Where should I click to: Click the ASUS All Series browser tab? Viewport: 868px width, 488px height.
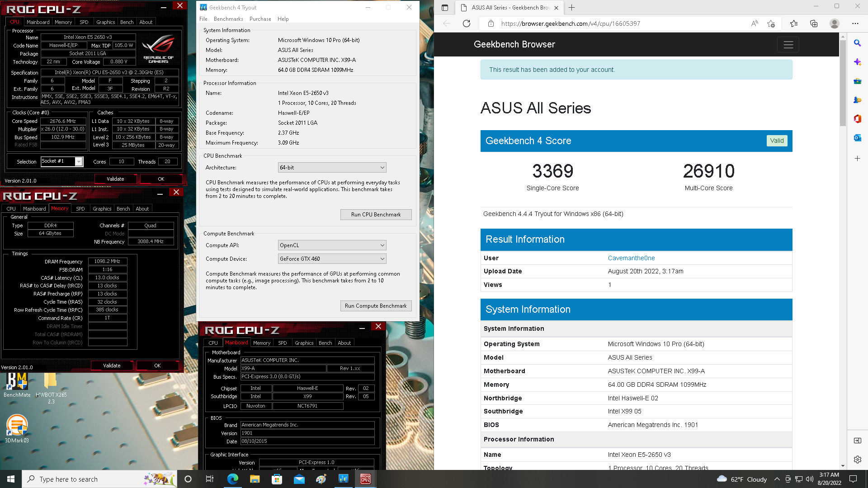coord(509,8)
